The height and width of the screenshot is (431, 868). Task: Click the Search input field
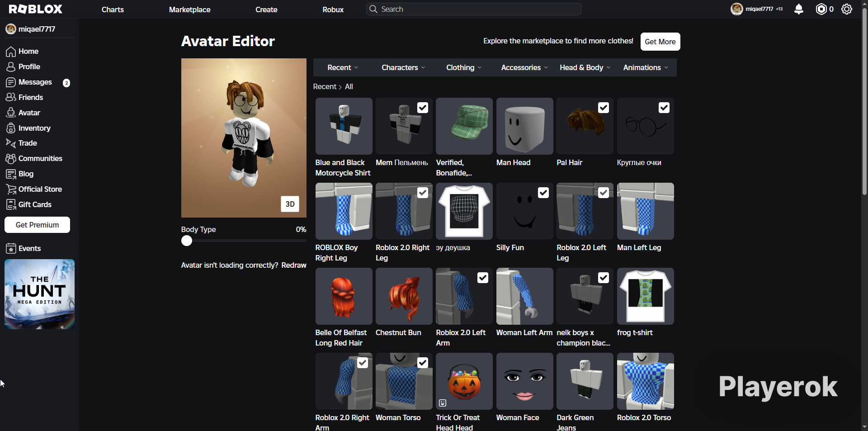click(474, 9)
